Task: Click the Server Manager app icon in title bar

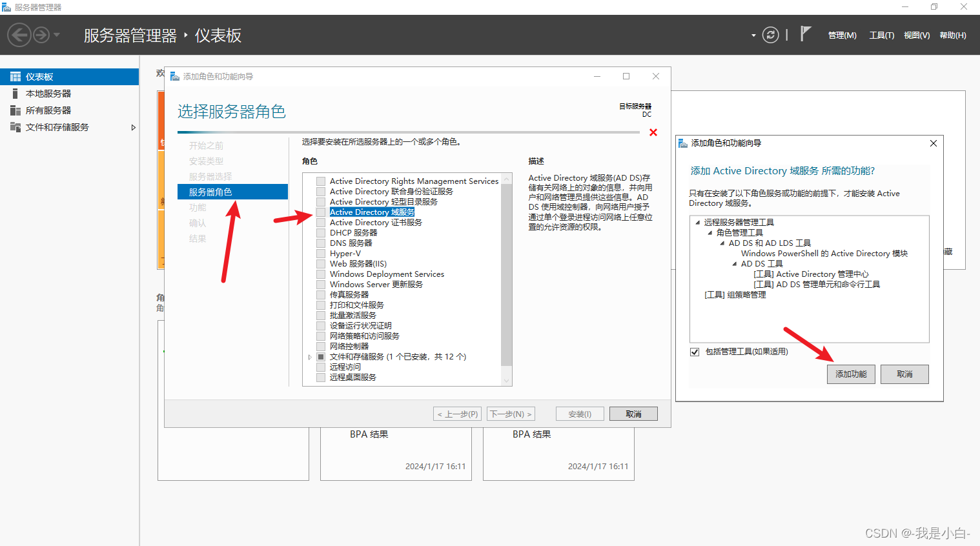Action: point(6,7)
